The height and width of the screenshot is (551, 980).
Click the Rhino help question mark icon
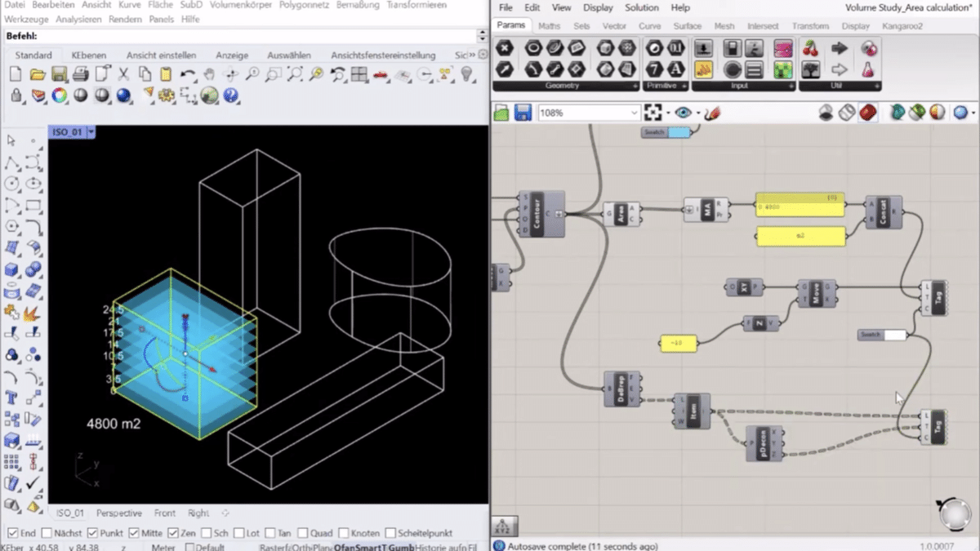tap(230, 96)
